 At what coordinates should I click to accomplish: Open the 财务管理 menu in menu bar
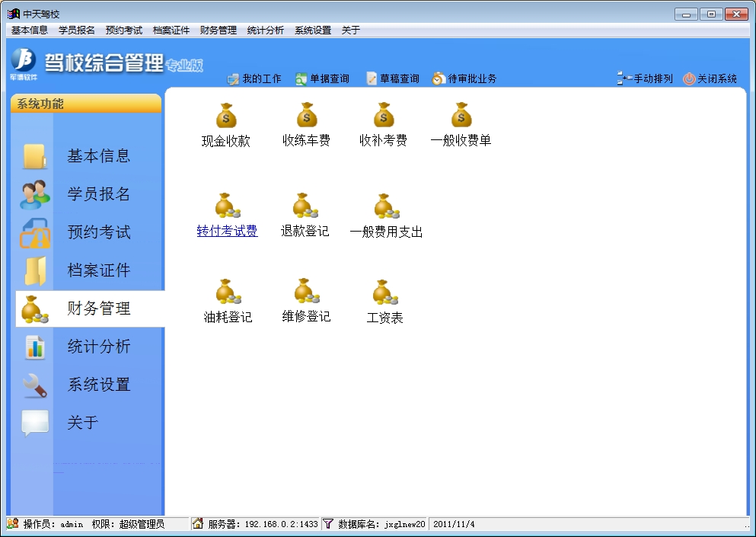[x=219, y=30]
